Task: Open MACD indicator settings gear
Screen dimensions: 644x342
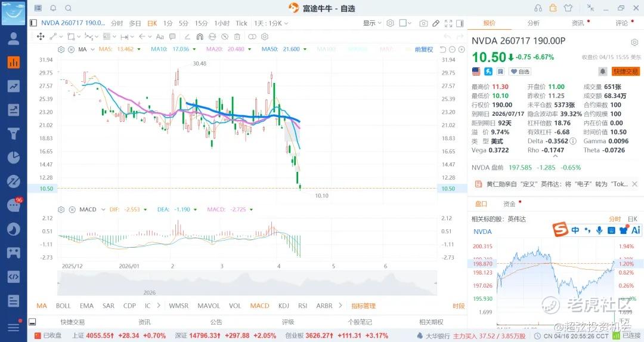Action: [x=61, y=209]
